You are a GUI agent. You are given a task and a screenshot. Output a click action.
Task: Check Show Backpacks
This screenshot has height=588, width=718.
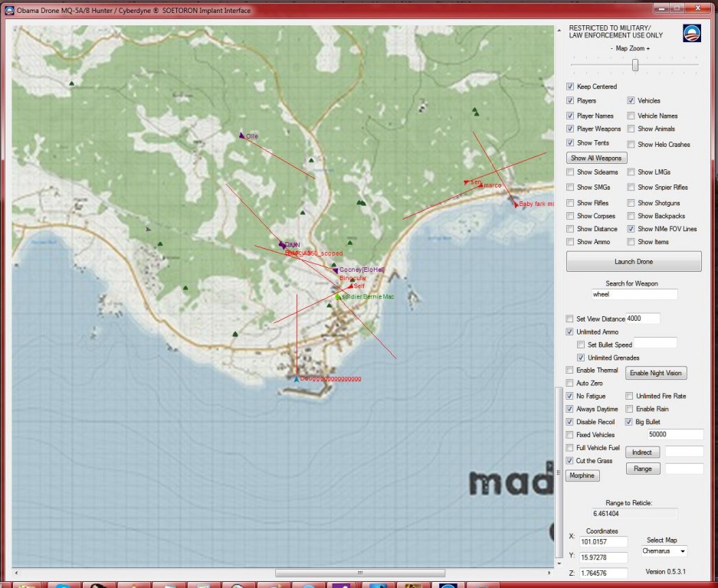tap(631, 216)
